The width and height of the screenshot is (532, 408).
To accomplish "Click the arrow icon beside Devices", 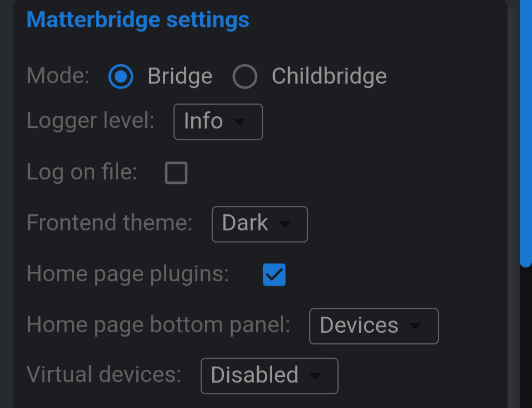I will (415, 326).
